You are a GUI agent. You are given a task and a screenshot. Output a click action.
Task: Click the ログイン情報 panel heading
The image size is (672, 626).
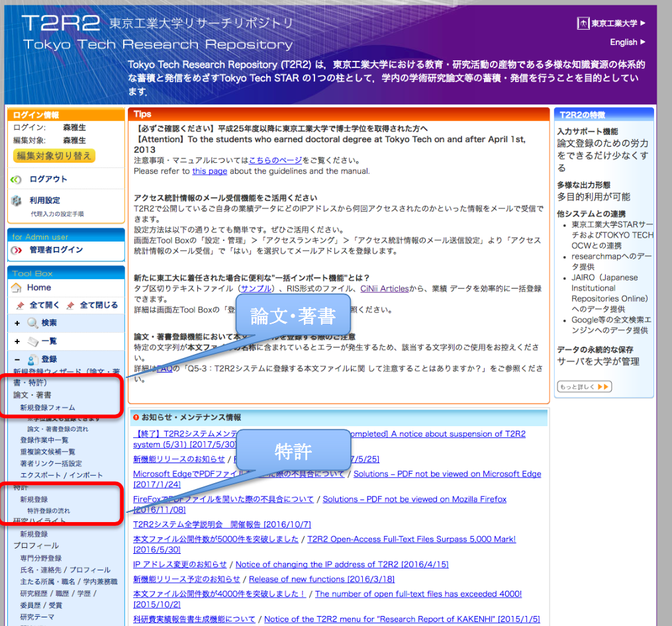point(36,115)
